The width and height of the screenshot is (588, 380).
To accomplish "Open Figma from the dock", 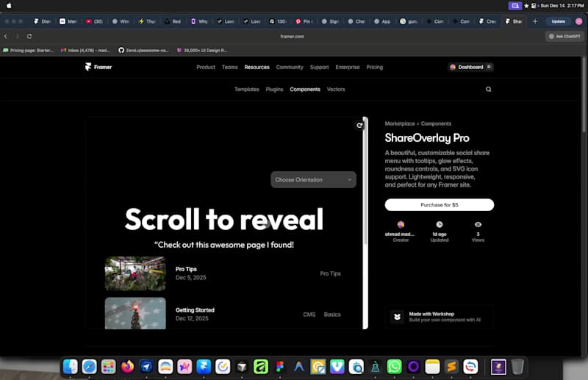I will coord(280,367).
